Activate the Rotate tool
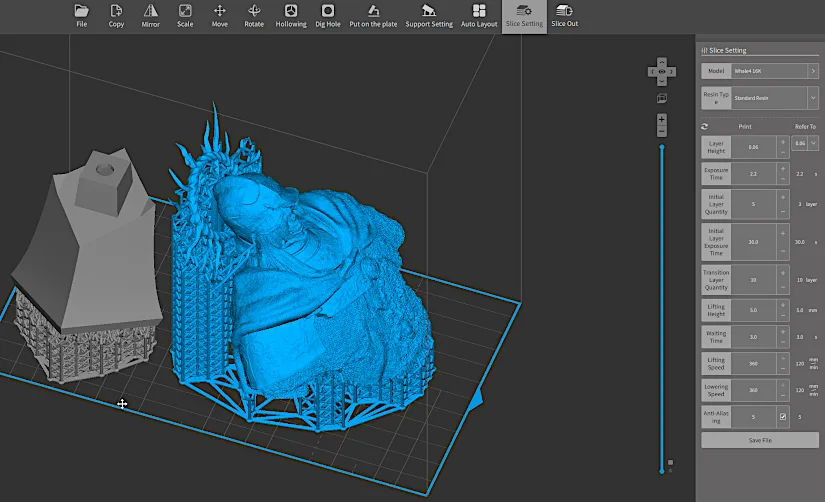This screenshot has height=502, width=825. (x=254, y=16)
